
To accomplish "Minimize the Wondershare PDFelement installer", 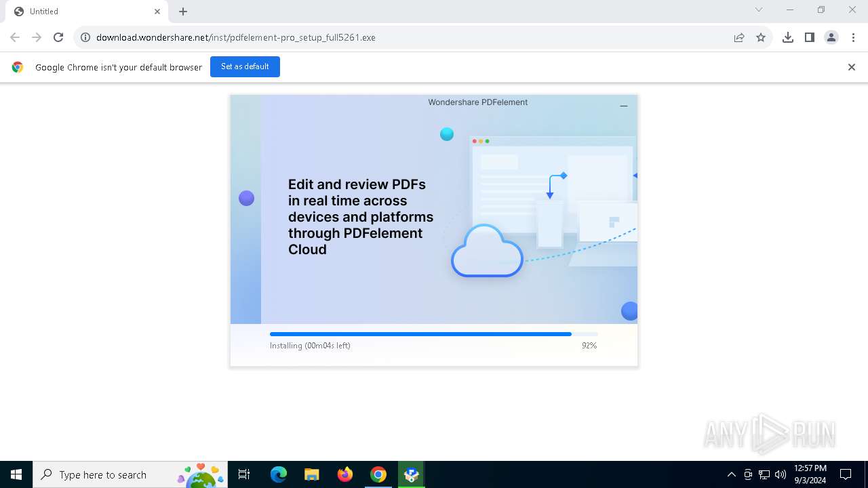I will (624, 106).
